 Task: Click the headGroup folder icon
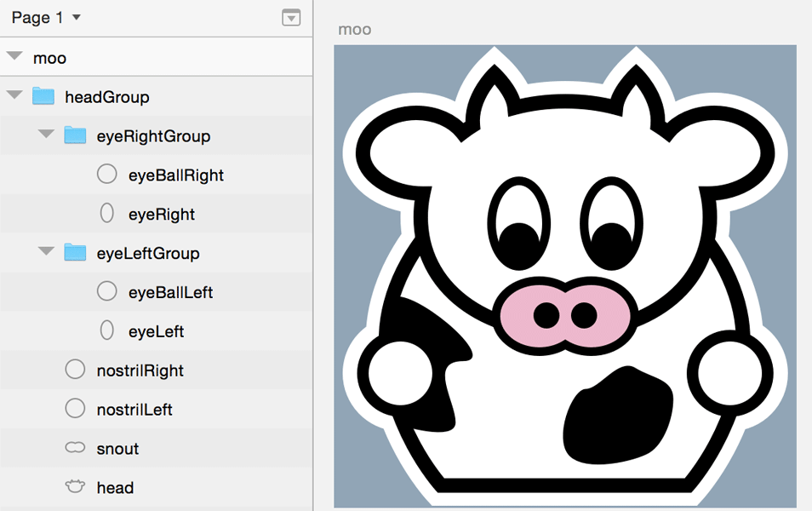[43, 96]
